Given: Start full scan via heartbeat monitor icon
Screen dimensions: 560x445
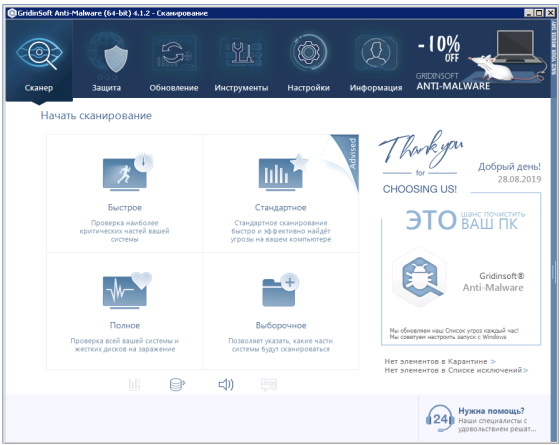Looking at the screenshot, I should click(127, 290).
